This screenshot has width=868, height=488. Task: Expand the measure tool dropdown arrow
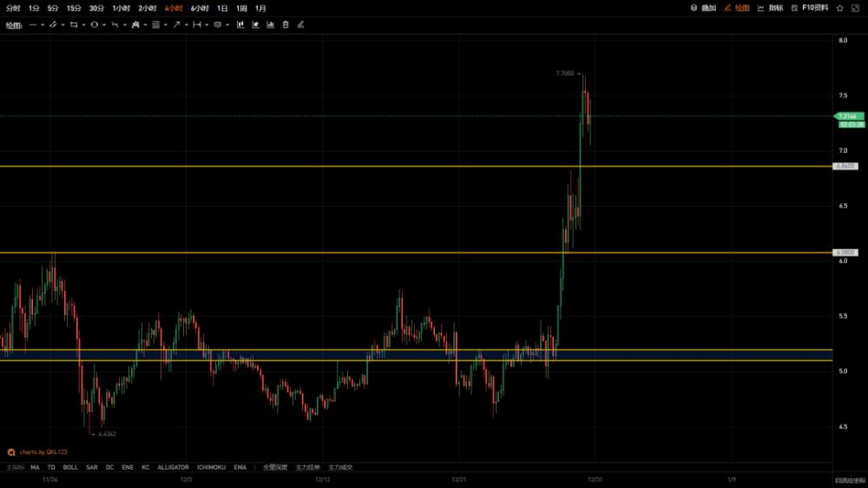[207, 25]
